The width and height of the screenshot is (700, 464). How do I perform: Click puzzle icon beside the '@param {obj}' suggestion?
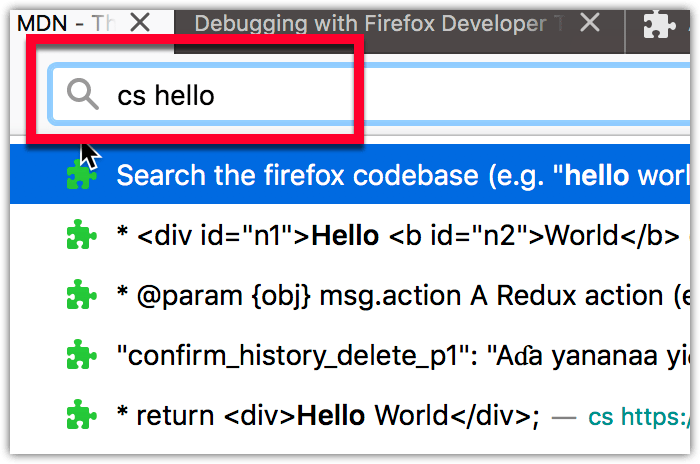pyautogui.click(x=81, y=295)
